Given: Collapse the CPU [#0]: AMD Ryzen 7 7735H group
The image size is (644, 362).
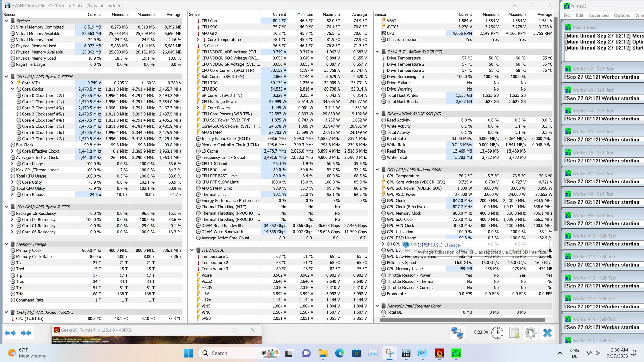Looking at the screenshot, I should pos(6,77).
